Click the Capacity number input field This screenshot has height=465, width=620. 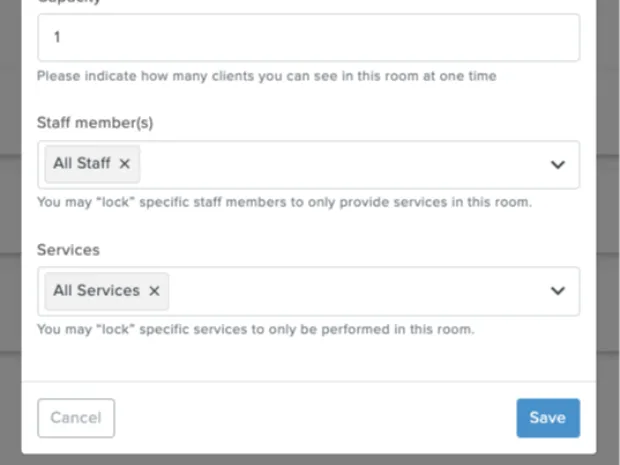click(x=308, y=37)
